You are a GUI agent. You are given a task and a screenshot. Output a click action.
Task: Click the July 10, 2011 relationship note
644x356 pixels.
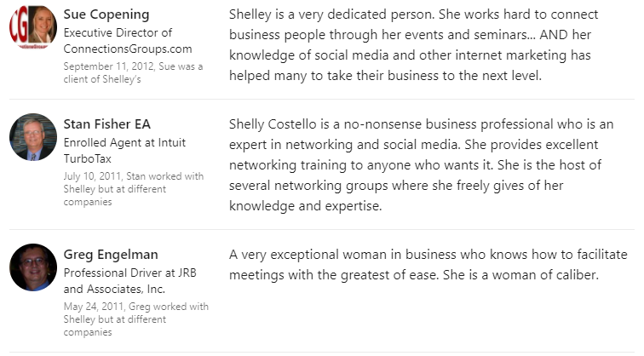(x=134, y=189)
